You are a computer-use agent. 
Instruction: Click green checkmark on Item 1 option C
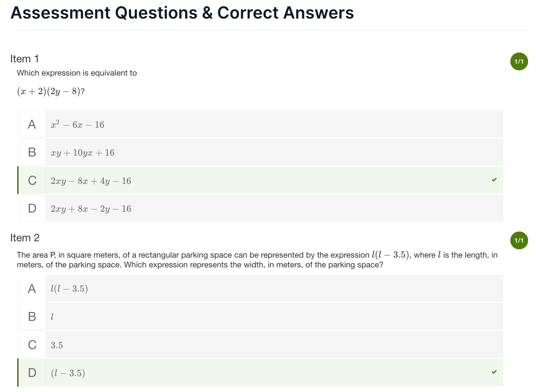pyautogui.click(x=494, y=180)
